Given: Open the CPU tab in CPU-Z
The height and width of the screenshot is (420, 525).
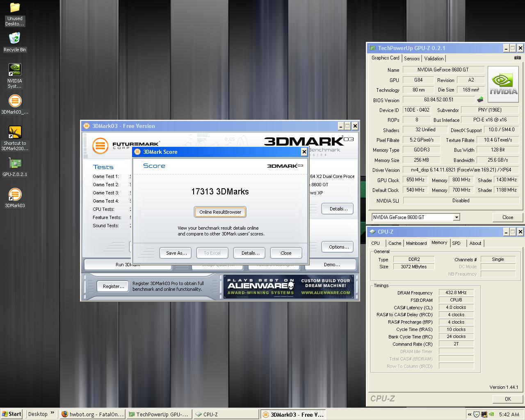Looking at the screenshot, I should (375, 243).
